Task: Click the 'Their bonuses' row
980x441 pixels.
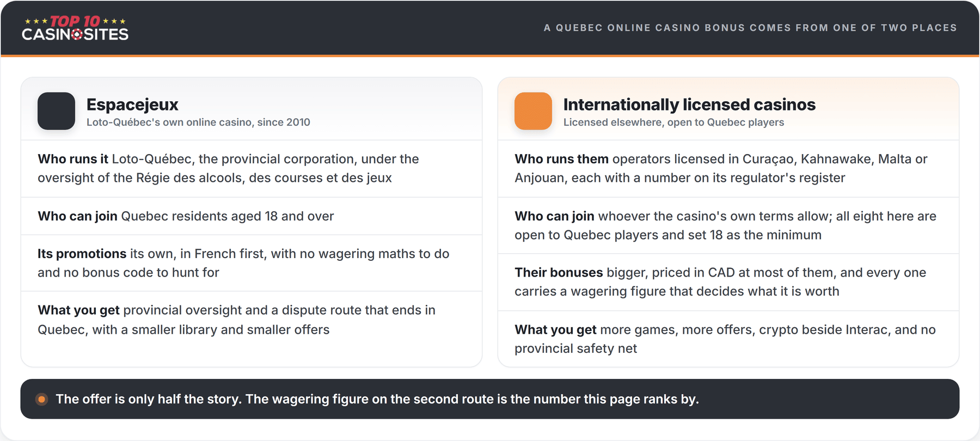Action: point(728,282)
